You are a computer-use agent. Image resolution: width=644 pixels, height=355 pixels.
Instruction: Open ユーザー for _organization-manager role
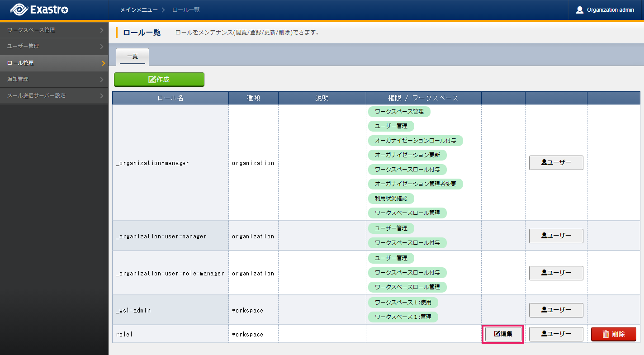click(x=556, y=163)
